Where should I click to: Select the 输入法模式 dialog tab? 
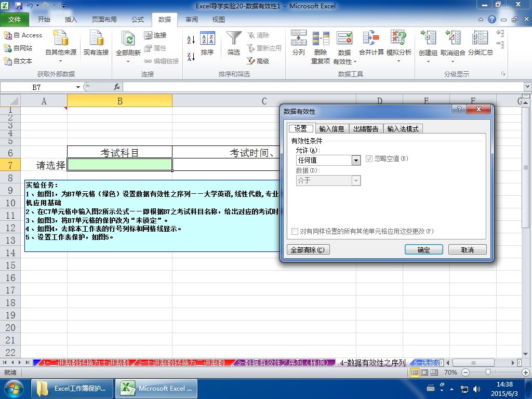point(403,129)
